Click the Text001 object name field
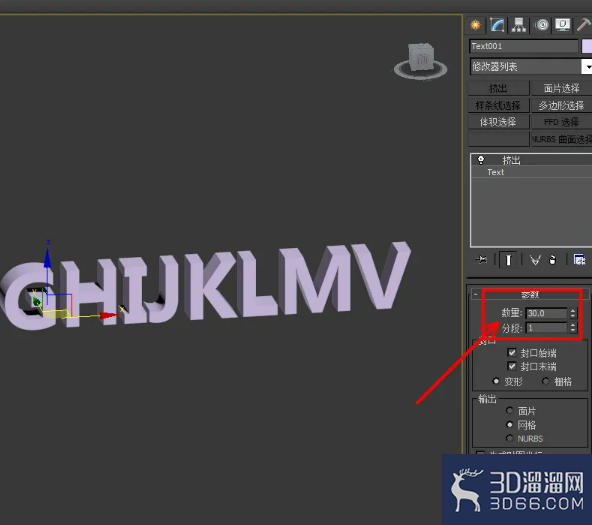The image size is (592, 525). pyautogui.click(x=524, y=46)
